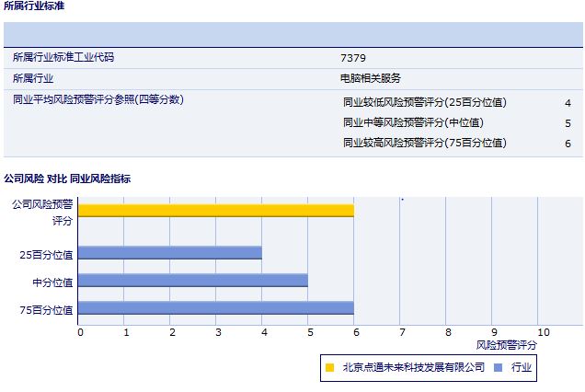Click the 北京点通未来科技发展有限公司 legend label
585x392 pixels.
tap(413, 367)
